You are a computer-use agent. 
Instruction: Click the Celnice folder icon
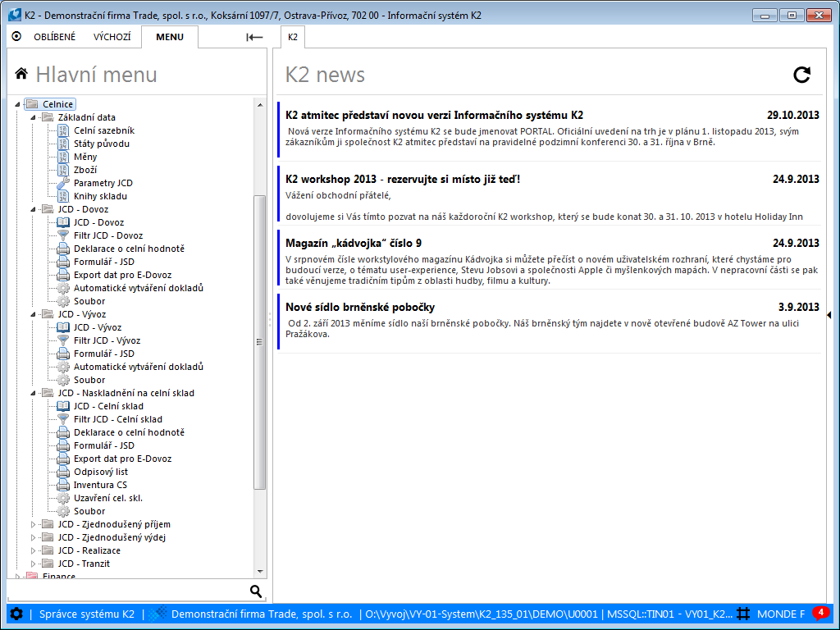tap(32, 104)
